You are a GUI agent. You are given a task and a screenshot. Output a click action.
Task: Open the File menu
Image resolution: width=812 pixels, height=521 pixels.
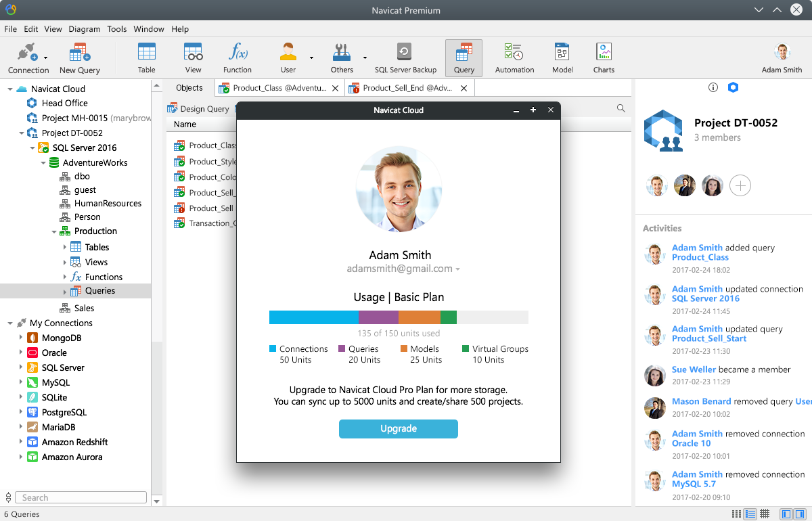[10, 29]
